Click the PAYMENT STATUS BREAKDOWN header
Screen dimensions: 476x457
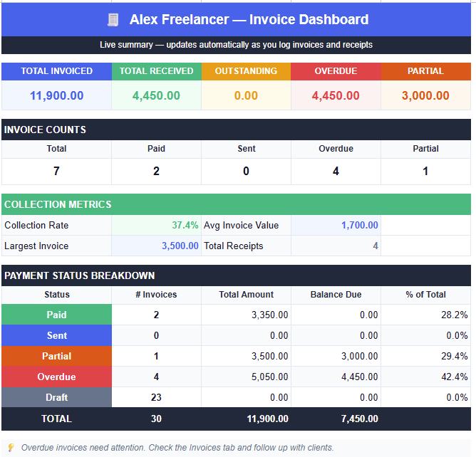click(x=236, y=275)
